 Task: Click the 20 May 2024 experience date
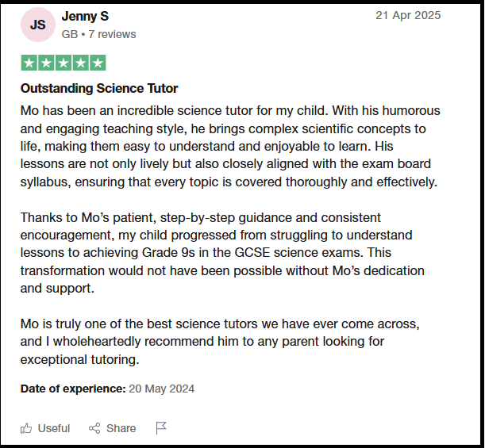point(161,389)
